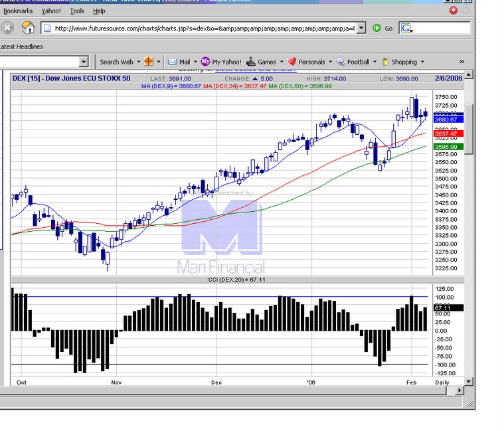Open the Help menu
The height and width of the screenshot is (431, 504).
[99, 11]
